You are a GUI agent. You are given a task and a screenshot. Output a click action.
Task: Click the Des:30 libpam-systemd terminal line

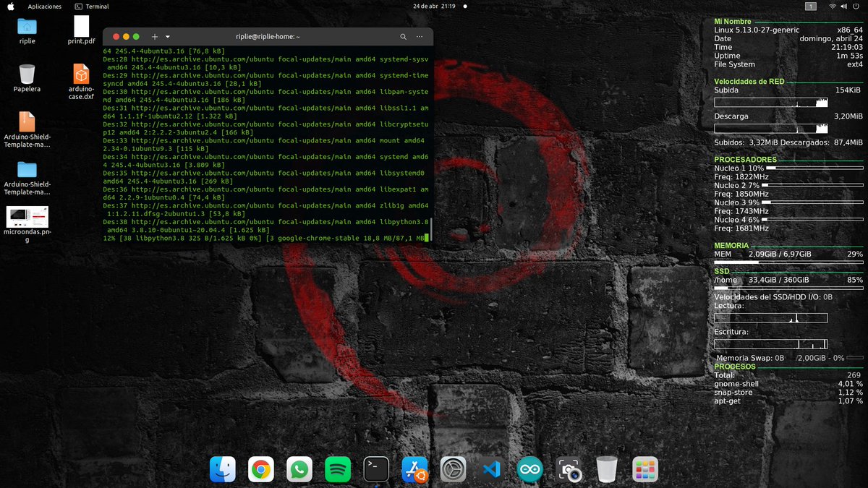point(266,95)
